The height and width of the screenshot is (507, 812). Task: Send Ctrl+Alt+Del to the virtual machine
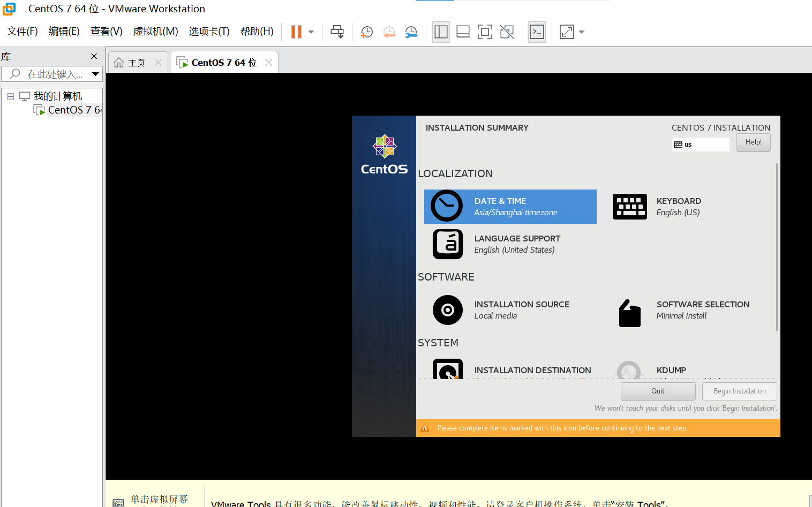point(337,32)
